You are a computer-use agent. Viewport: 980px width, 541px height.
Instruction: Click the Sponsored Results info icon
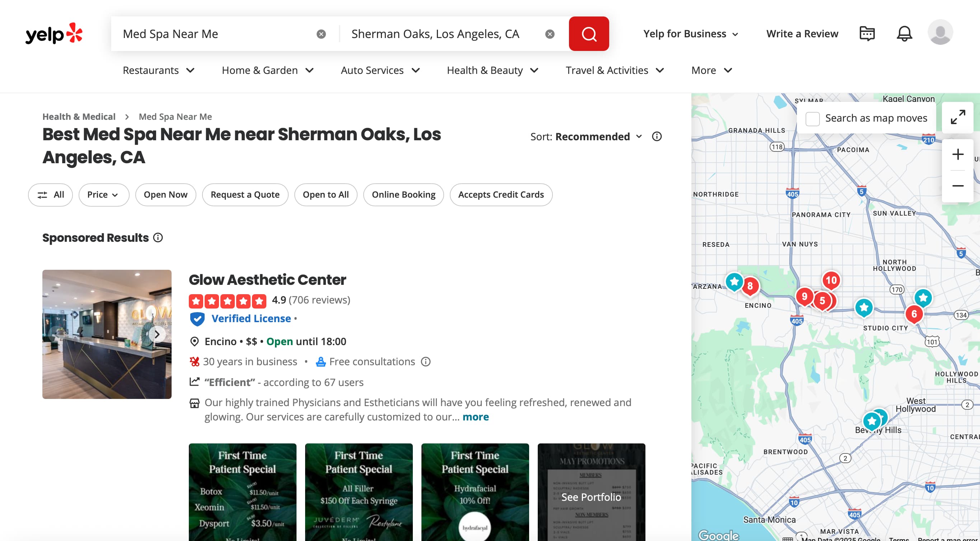point(158,237)
